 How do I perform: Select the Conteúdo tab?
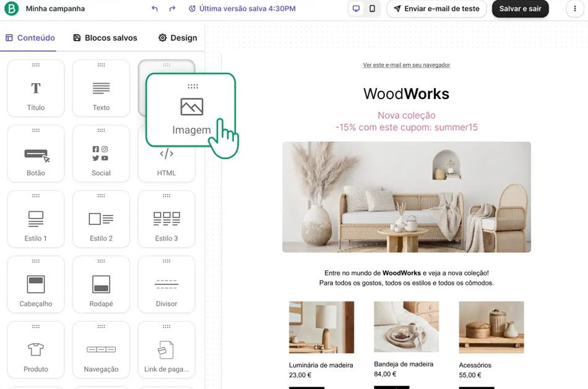click(x=30, y=38)
